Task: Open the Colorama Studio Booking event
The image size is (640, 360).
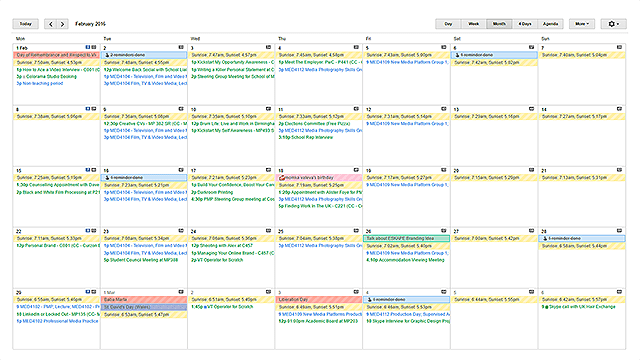Action: (47, 76)
